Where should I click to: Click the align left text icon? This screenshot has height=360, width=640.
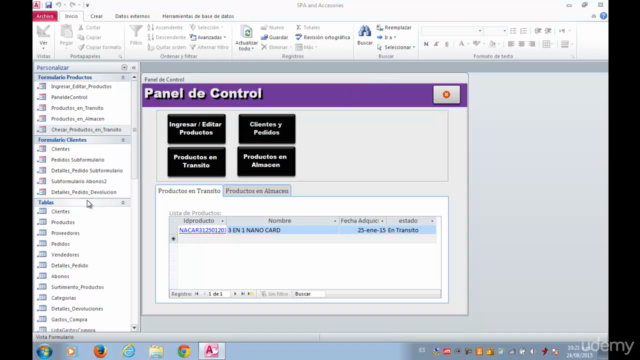click(511, 44)
